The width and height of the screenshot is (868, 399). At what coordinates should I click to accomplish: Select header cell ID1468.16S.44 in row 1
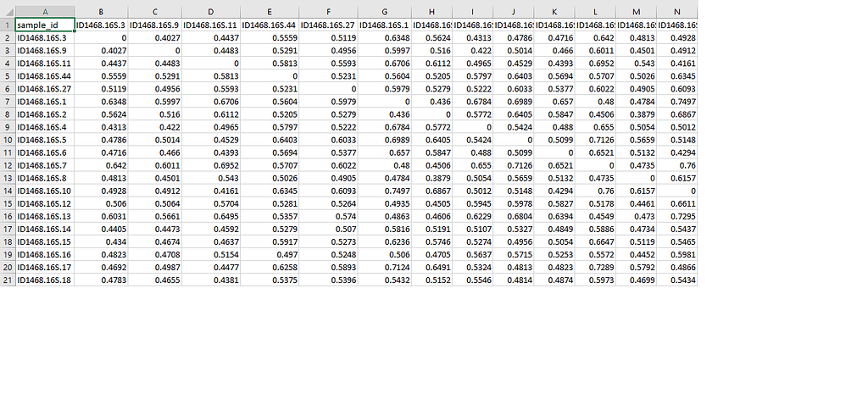click(x=270, y=25)
